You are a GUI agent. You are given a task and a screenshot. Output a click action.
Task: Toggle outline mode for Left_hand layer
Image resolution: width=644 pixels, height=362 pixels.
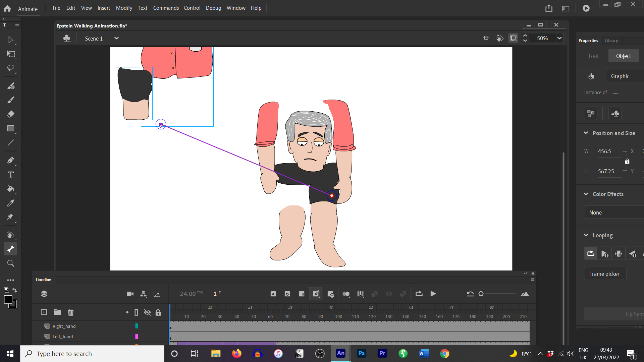(x=136, y=337)
